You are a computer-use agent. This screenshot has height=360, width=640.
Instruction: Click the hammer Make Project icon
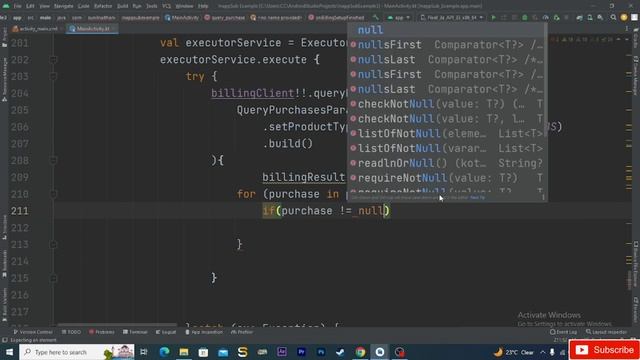(375, 18)
